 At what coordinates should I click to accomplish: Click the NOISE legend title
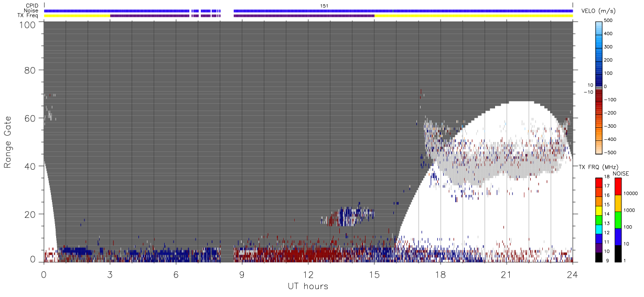coord(621,173)
